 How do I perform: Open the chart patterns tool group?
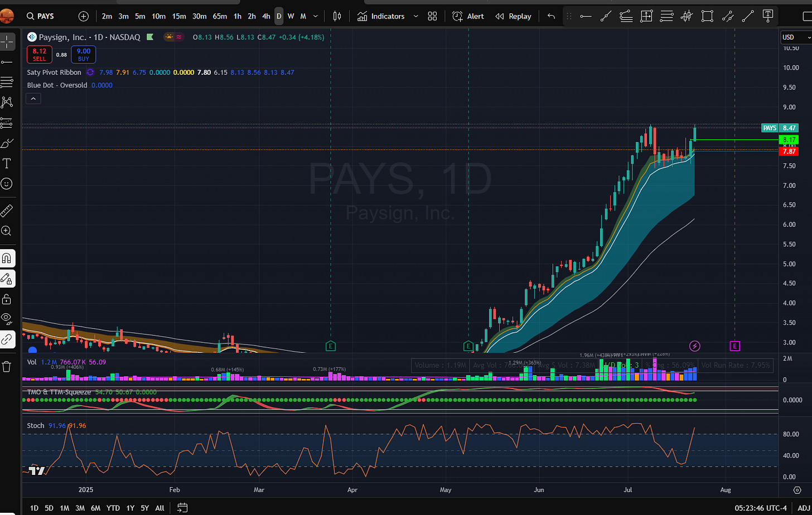tap(7, 103)
